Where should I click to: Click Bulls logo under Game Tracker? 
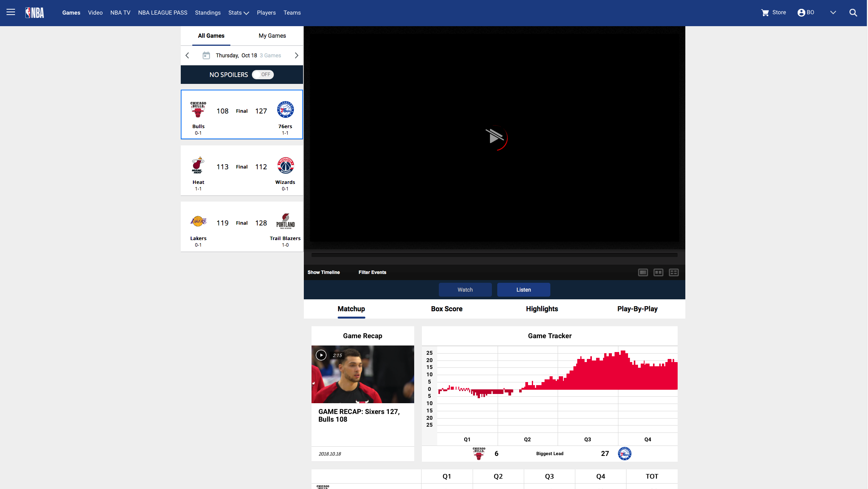479,454
